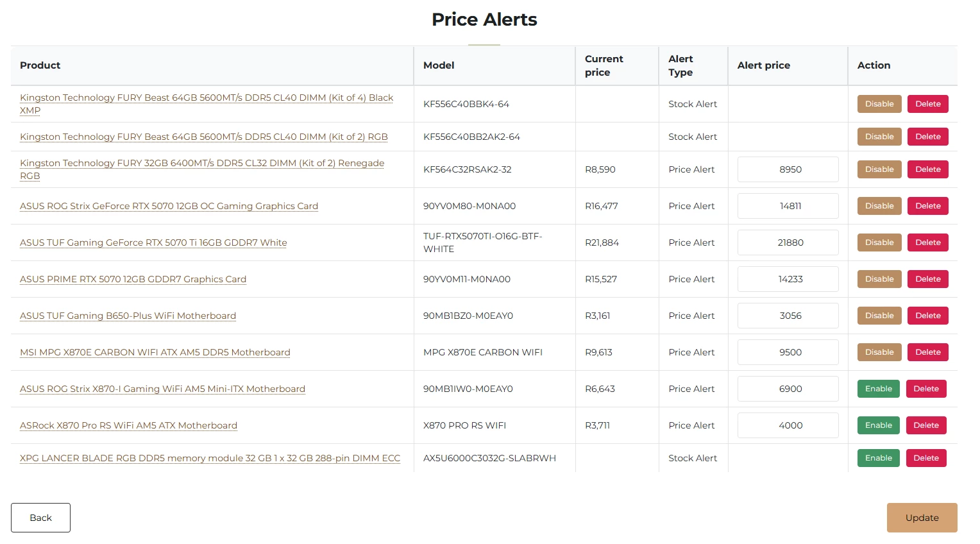The height and width of the screenshot is (544, 980).
Task: Delete alert for KF556C40BBK4-64
Action: point(928,104)
